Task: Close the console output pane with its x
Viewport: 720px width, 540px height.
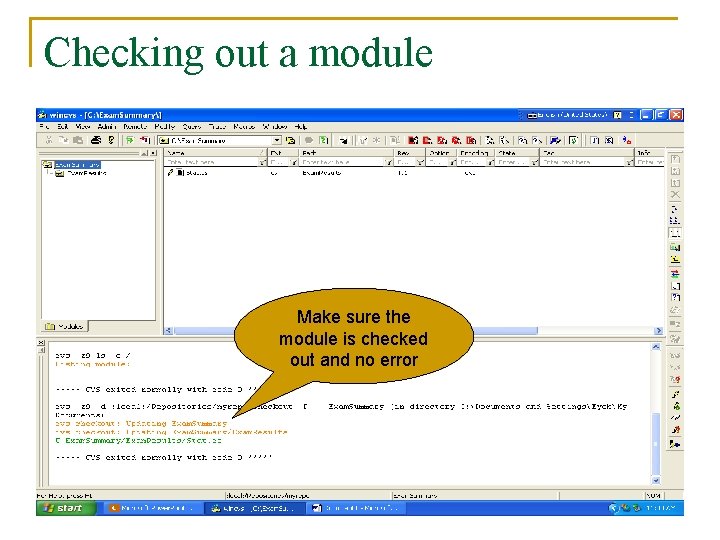Action: [x=41, y=343]
